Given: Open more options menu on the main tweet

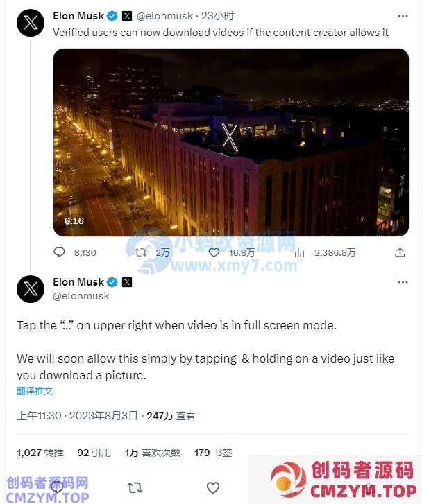Looking at the screenshot, I should (403, 282).
